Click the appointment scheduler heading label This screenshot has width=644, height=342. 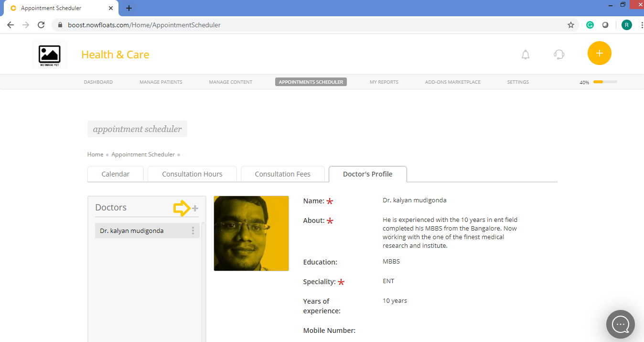[x=137, y=129]
